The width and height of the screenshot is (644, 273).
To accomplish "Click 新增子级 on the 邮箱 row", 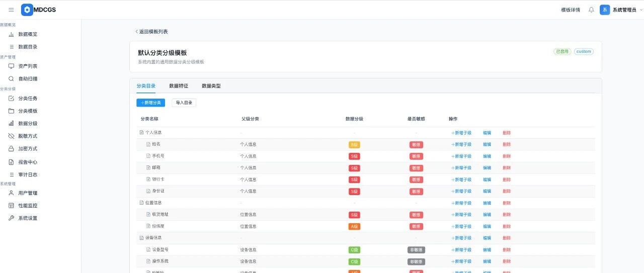I will coord(461,168).
